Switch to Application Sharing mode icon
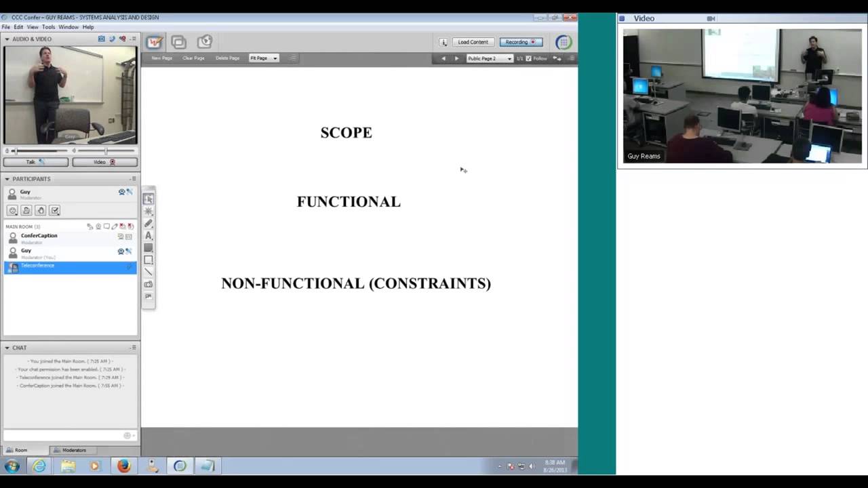This screenshot has width=868, height=488. pos(179,42)
